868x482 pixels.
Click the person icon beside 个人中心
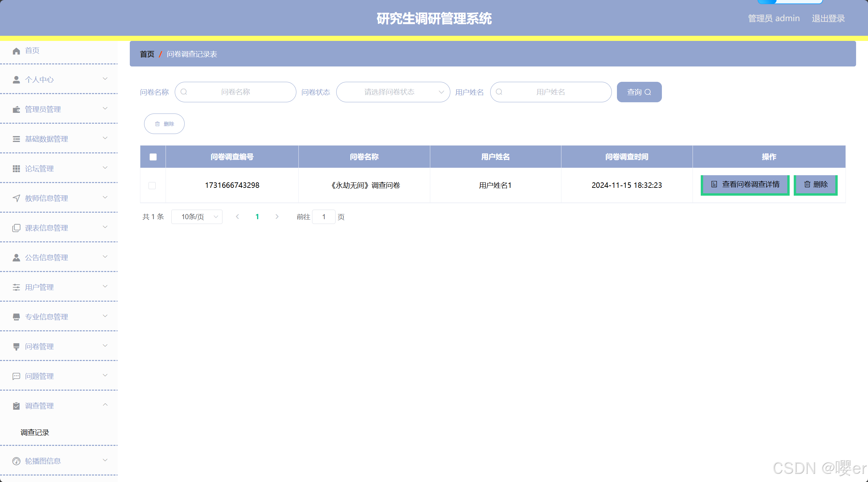[16, 80]
